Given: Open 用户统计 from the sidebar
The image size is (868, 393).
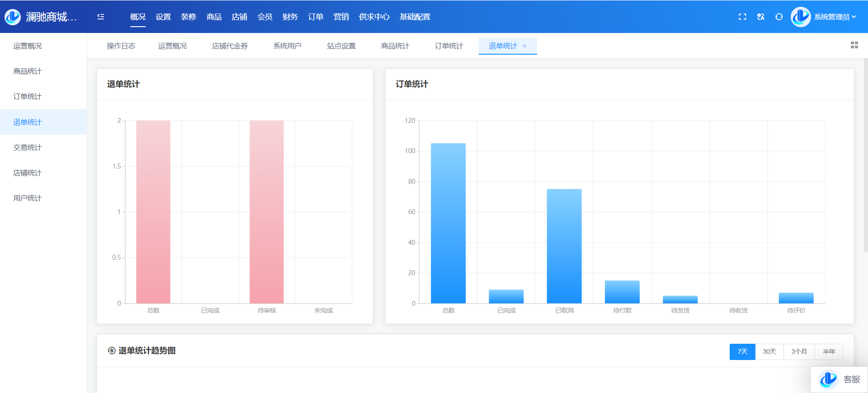Looking at the screenshot, I should 28,198.
